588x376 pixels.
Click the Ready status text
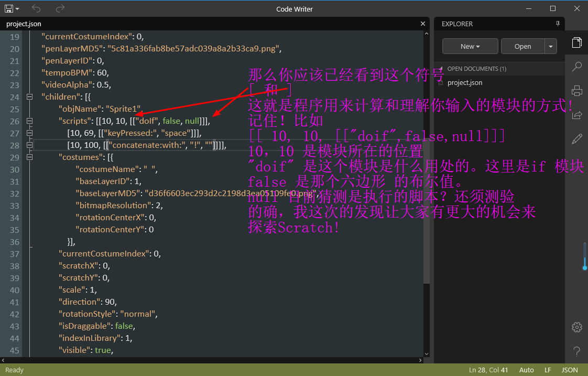point(14,370)
